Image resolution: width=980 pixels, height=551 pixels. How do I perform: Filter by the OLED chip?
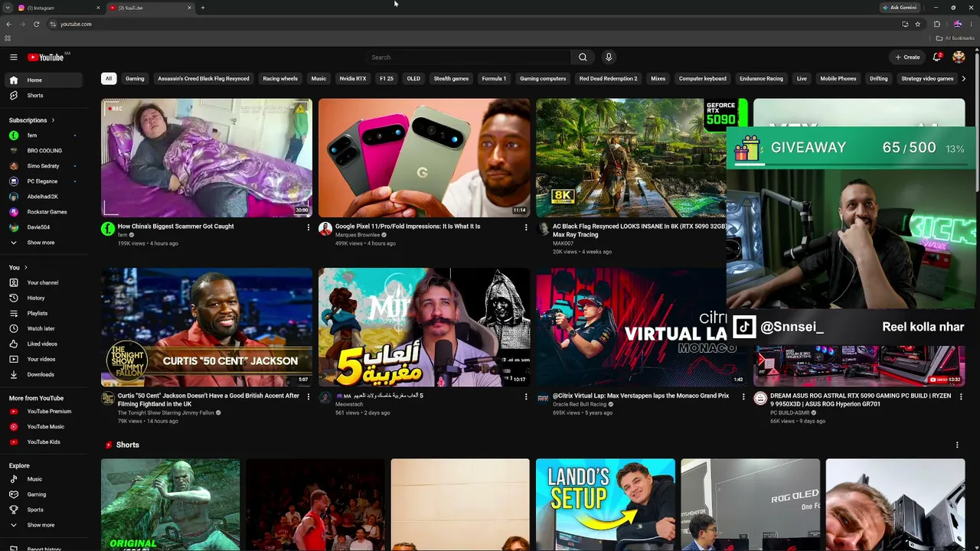(x=413, y=78)
